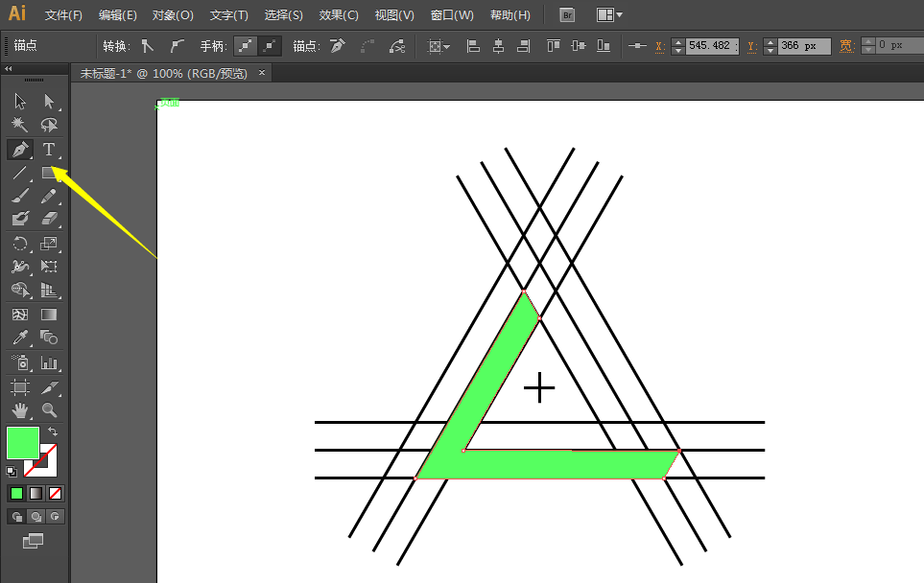Image resolution: width=924 pixels, height=583 pixels.
Task: Click the Y coordinate field
Action: click(x=804, y=46)
